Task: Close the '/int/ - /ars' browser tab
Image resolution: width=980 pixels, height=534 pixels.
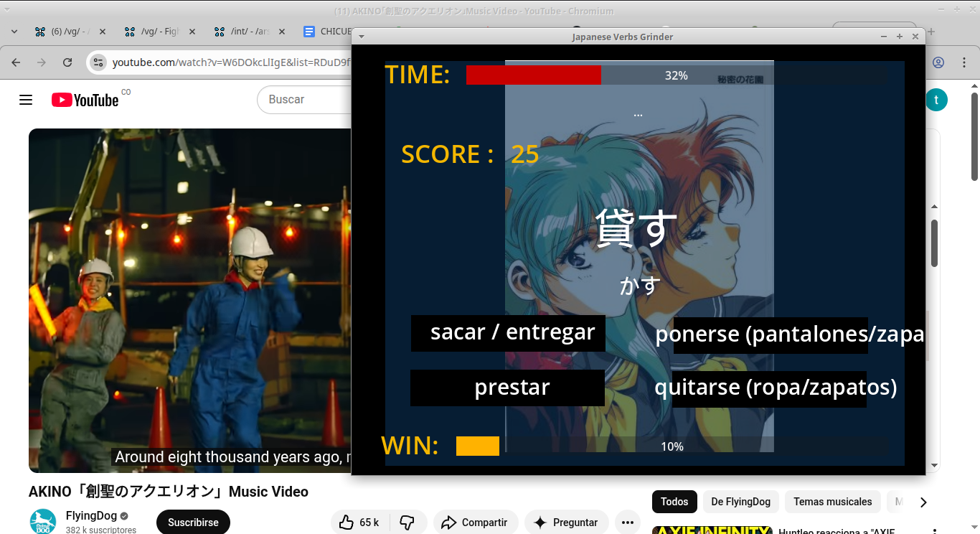Action: pos(282,32)
